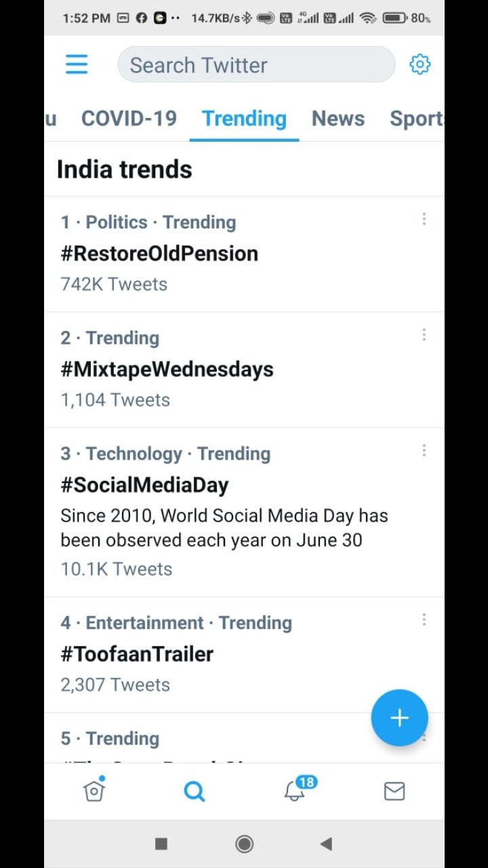The height and width of the screenshot is (868, 488).
Task: Expand options for #RestoreOldPension trend
Action: pyautogui.click(x=424, y=219)
